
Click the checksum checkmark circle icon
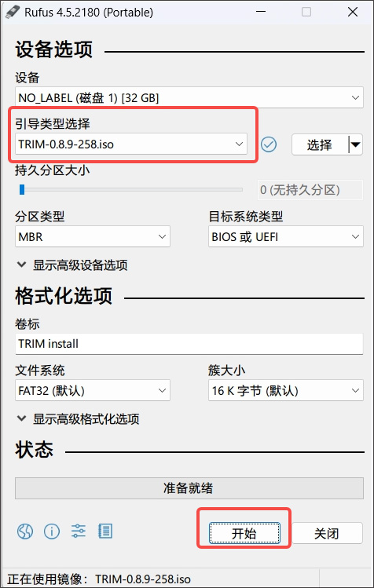pos(269,144)
